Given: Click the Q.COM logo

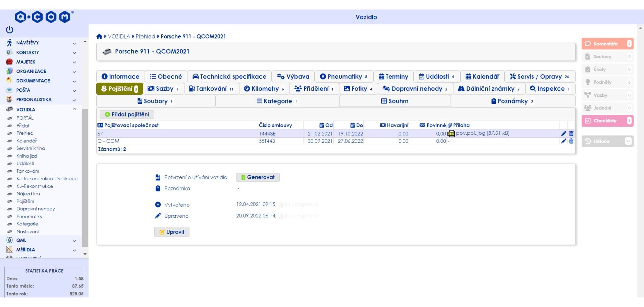Looking at the screenshot, I should [44, 17].
